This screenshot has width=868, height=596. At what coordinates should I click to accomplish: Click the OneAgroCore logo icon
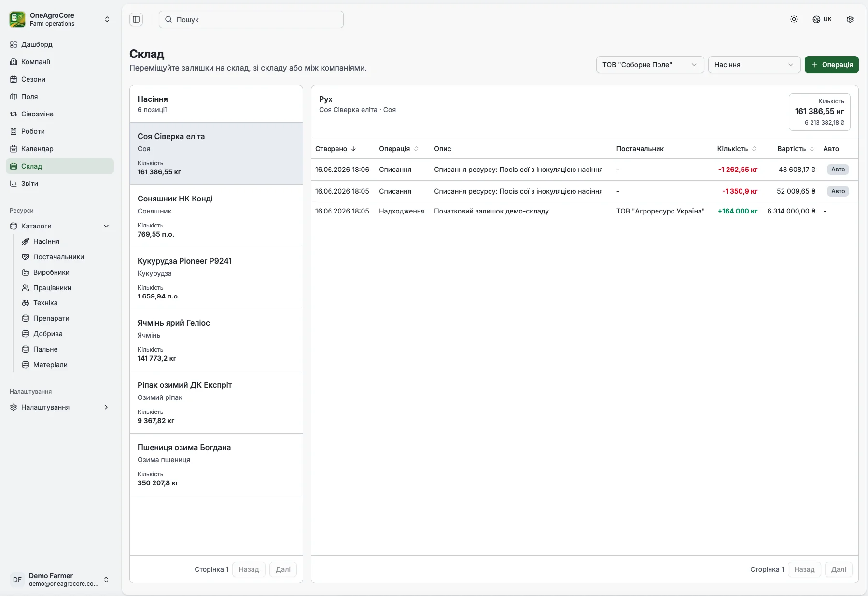point(17,19)
